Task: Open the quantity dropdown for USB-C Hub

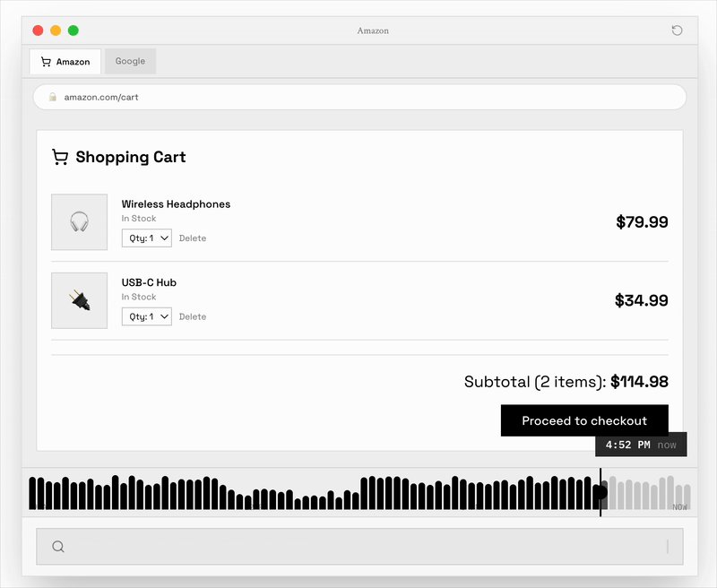Action: click(146, 316)
